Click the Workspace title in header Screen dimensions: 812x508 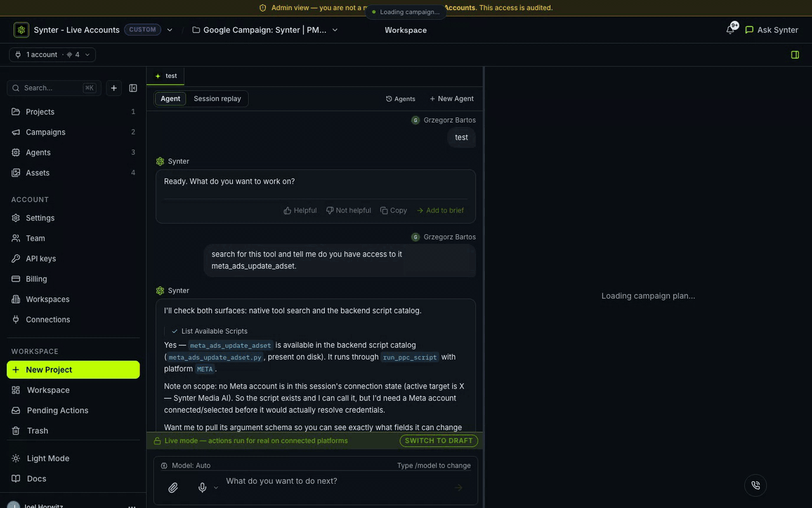[x=405, y=30]
